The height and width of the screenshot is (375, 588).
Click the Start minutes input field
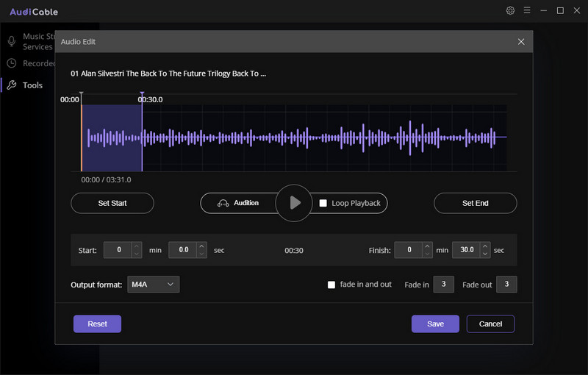coord(118,250)
